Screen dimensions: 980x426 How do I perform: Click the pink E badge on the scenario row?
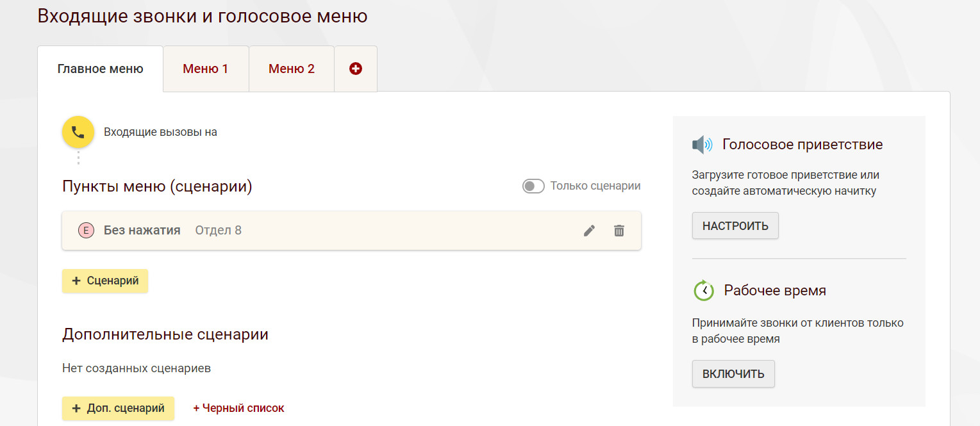86,231
